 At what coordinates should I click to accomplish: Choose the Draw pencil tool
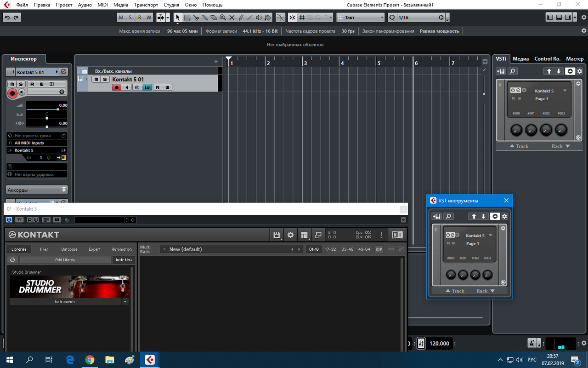(241, 17)
